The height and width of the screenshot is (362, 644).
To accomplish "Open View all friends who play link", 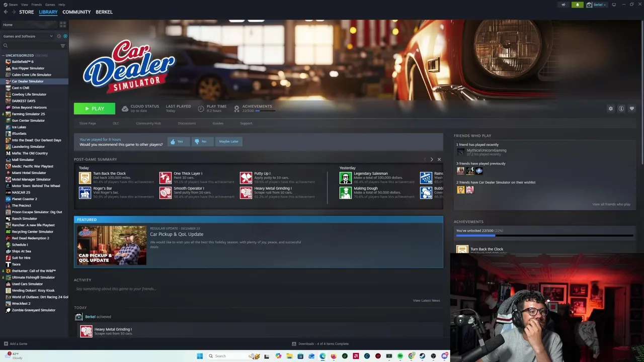I will (x=611, y=204).
